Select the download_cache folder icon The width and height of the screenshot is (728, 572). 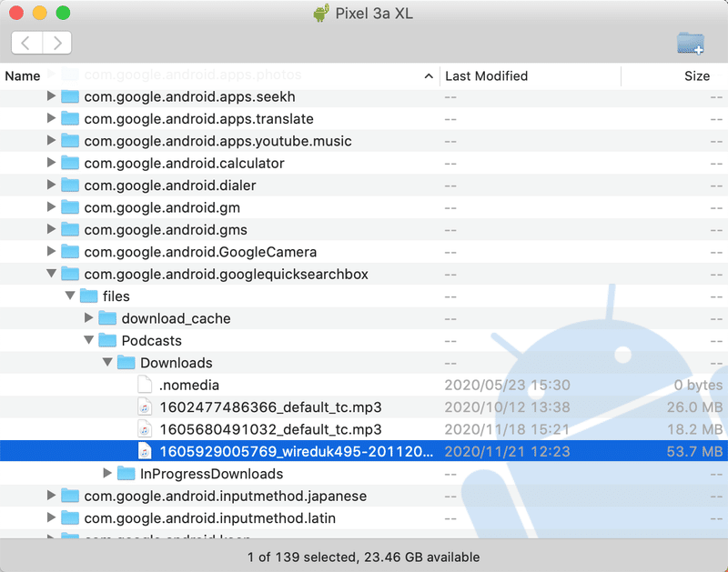coord(107,318)
